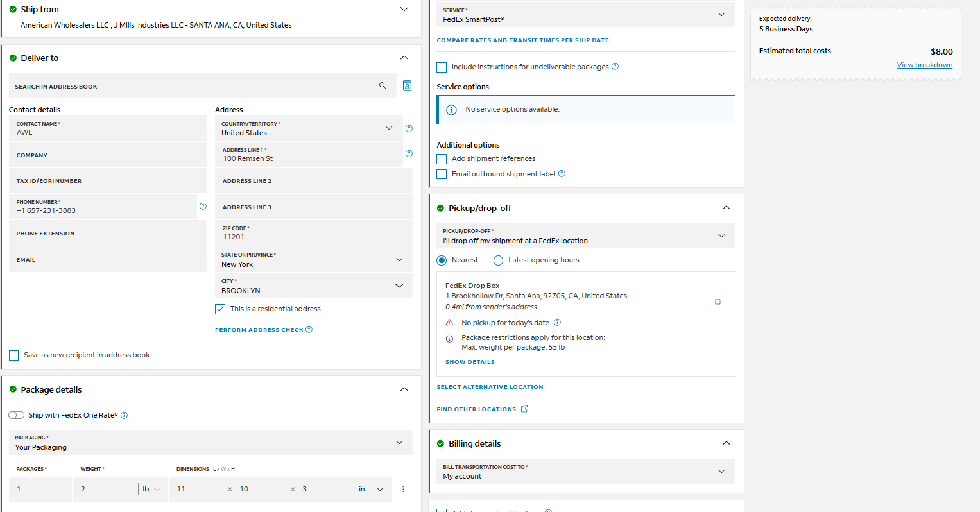Screen dimensions: 980x512
Task: Open help for Address Line 1
Action: coord(409,153)
